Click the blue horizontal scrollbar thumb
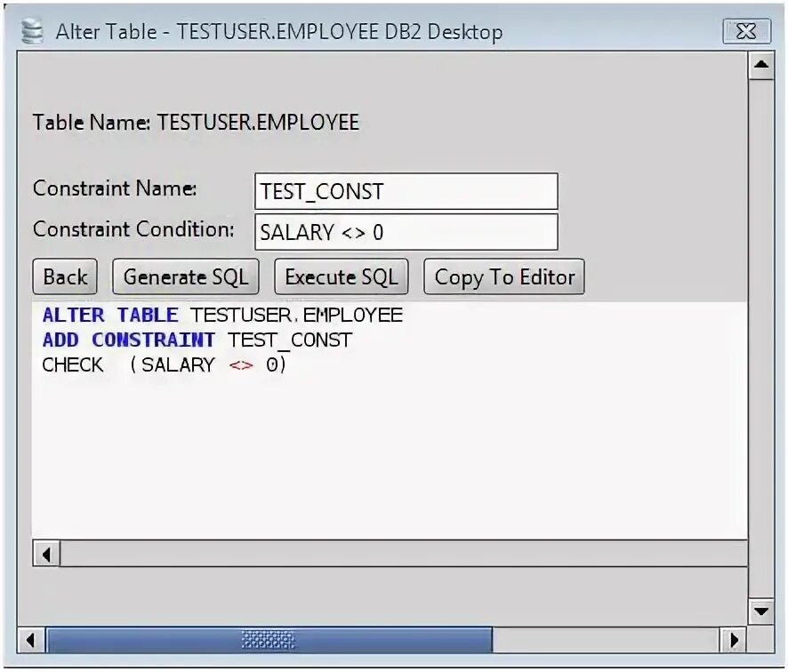This screenshot has height=672, width=788. (x=269, y=640)
